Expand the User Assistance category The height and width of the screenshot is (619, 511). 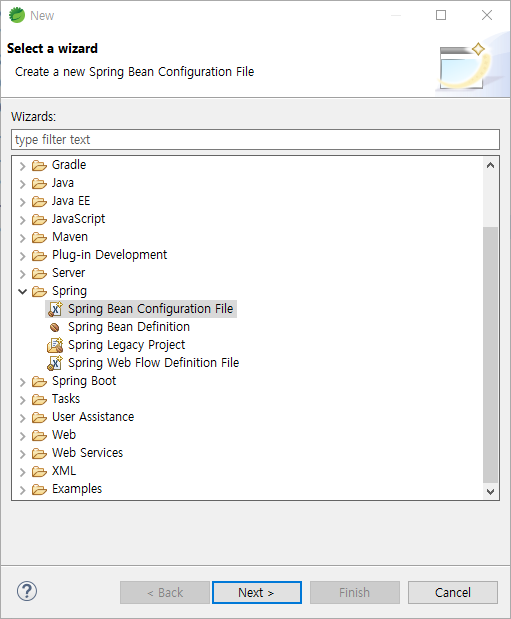[23, 418]
